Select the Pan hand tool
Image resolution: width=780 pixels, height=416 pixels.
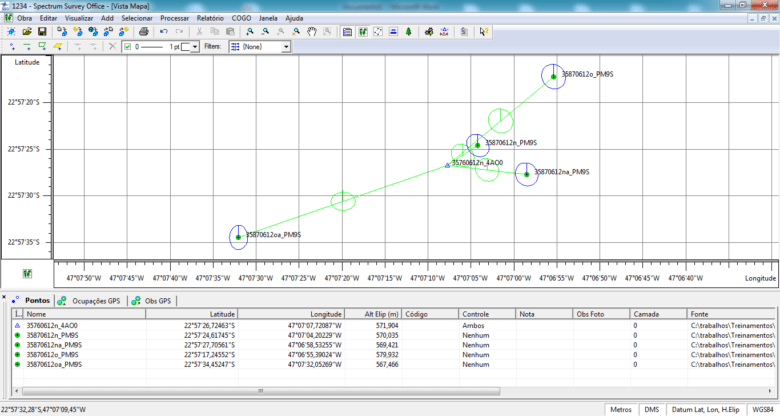click(312, 32)
